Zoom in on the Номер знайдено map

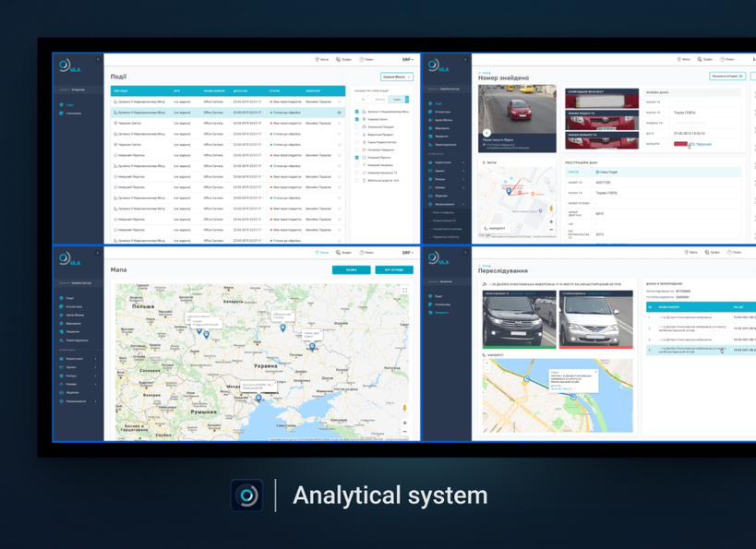coord(551,221)
